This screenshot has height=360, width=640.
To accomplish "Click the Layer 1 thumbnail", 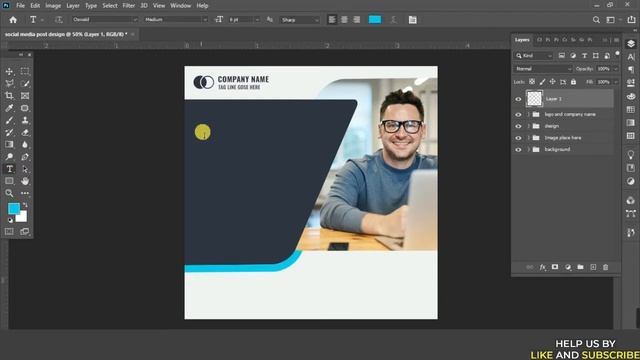I will point(534,99).
